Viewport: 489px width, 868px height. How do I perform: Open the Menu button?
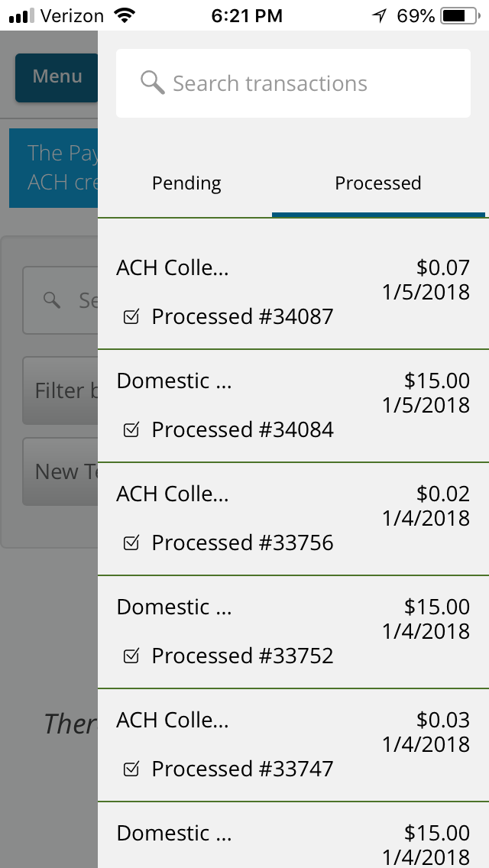click(57, 77)
